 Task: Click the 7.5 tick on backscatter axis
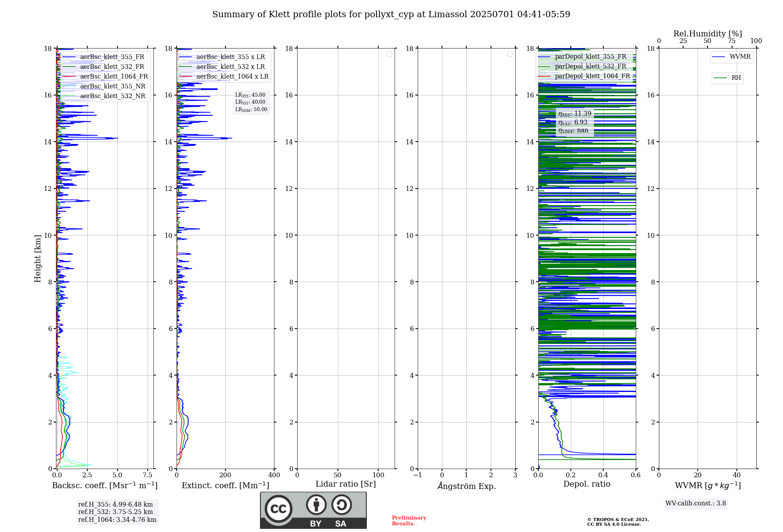pos(148,475)
